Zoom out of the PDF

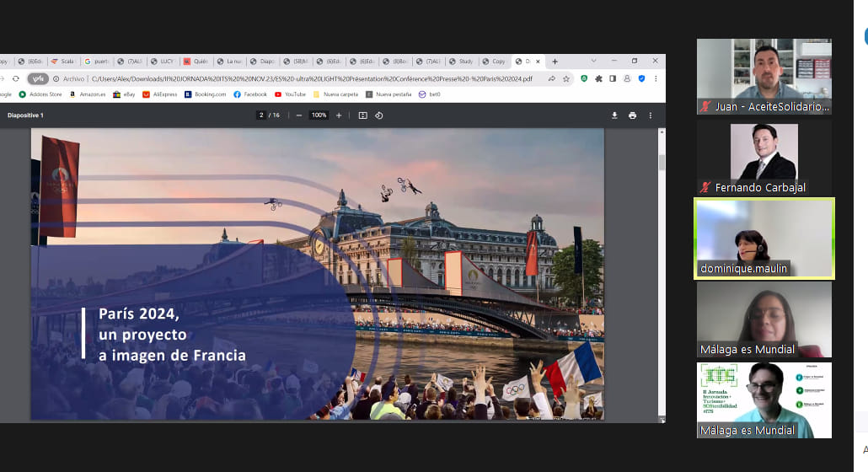(299, 115)
